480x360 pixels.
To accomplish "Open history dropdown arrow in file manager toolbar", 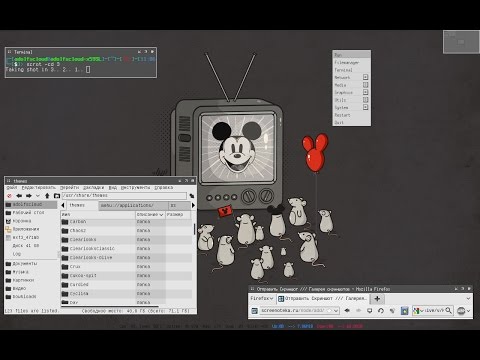I will pos(38,196).
